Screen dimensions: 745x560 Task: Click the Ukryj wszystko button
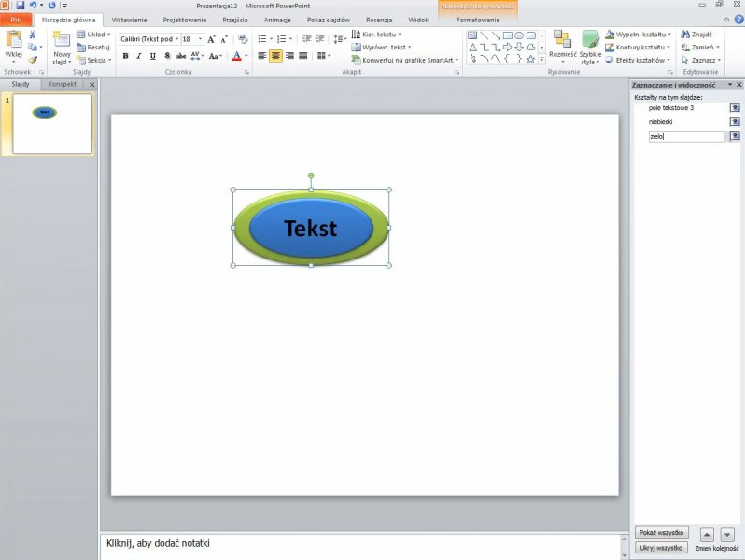pos(661,547)
